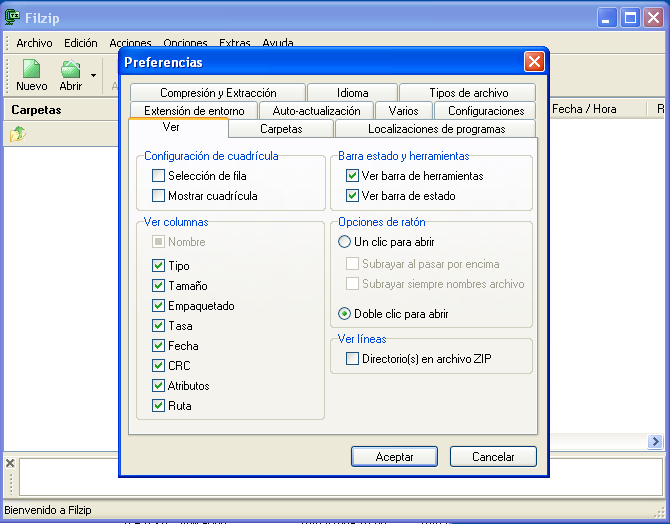Click the Aceptar button
The width and height of the screenshot is (670, 524).
coord(394,456)
